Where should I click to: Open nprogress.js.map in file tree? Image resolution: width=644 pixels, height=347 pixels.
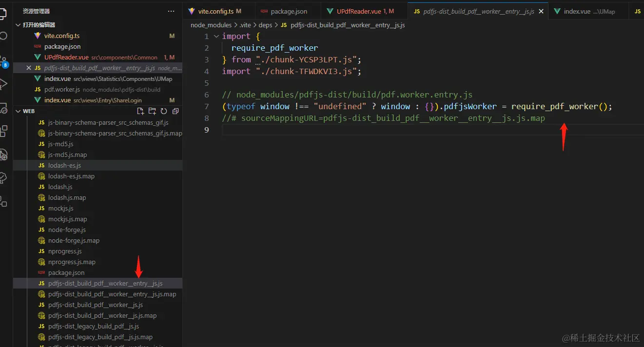click(x=98, y=262)
